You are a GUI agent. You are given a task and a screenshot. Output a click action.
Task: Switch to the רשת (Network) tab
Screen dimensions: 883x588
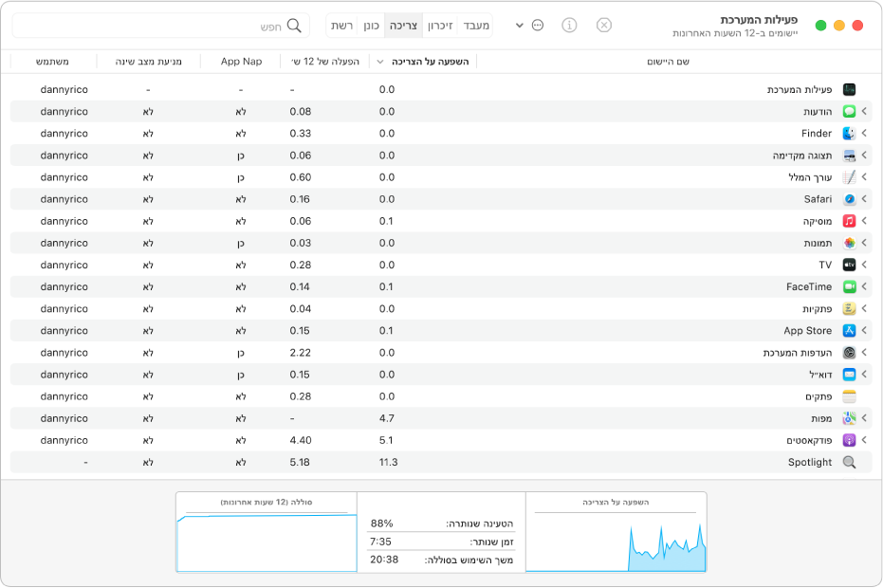tap(341, 26)
